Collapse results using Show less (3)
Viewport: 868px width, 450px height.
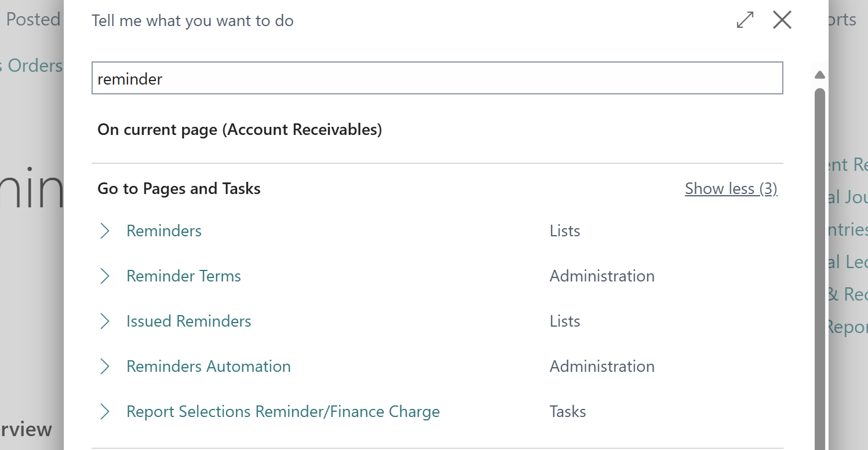pos(731,188)
